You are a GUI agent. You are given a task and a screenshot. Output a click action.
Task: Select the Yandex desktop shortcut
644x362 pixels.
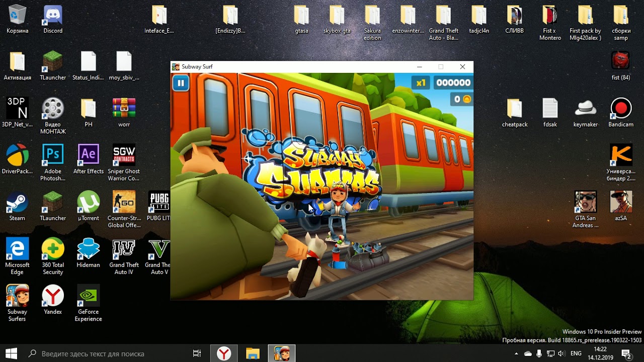point(53,300)
